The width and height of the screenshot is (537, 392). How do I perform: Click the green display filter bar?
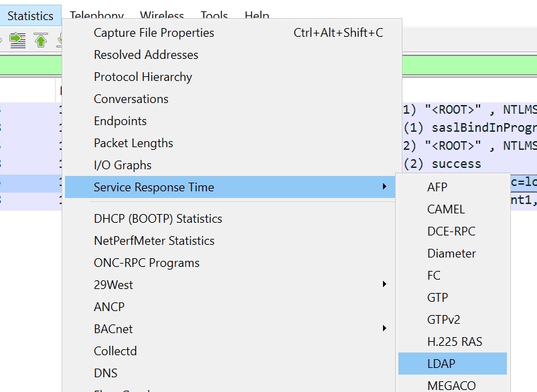pos(469,65)
